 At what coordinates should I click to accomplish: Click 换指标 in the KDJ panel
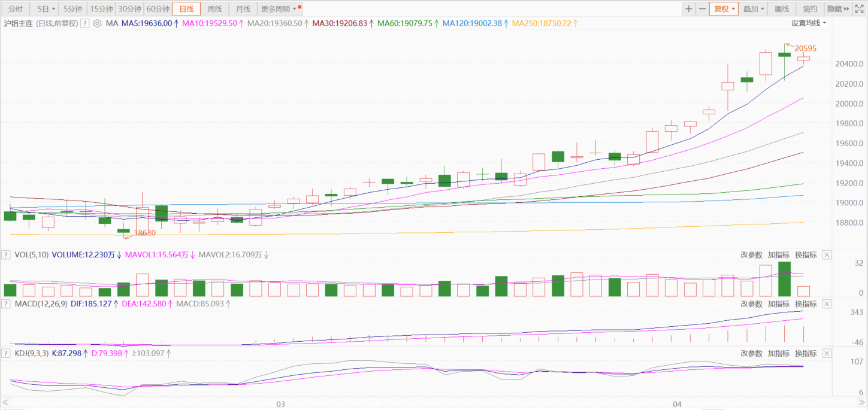pos(806,354)
